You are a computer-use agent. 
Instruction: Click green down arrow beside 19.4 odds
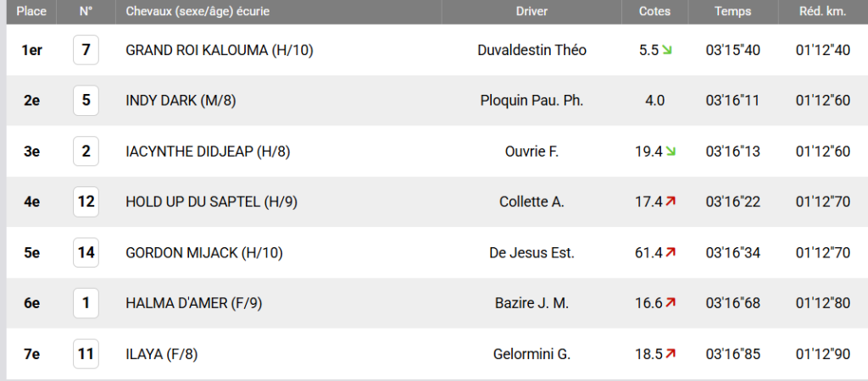(670, 151)
